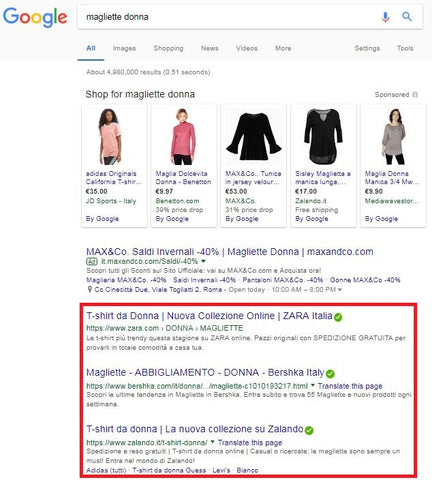
Task: Open dropdown arrow after it.maxandco.com URL
Action: pos(203,261)
